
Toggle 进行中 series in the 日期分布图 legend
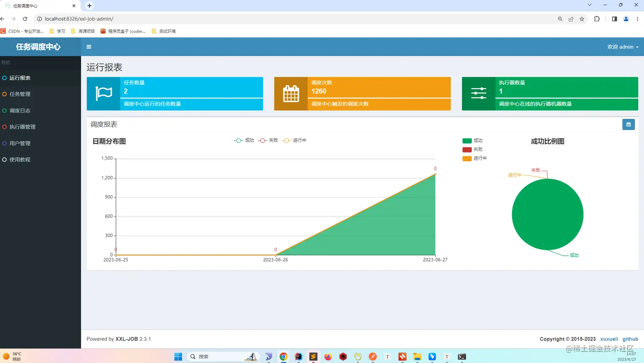pyautogui.click(x=294, y=140)
